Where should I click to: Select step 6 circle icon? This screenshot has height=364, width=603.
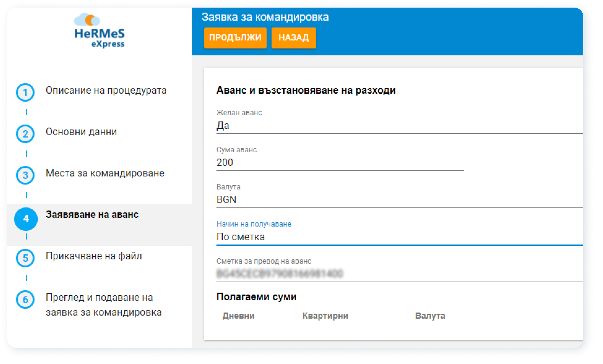click(x=25, y=299)
